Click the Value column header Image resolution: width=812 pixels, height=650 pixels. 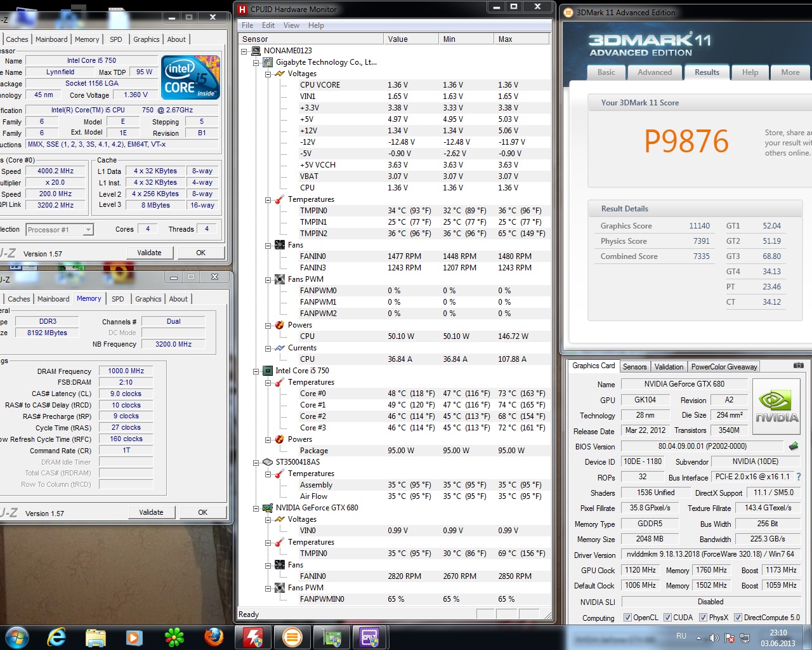tap(411, 39)
